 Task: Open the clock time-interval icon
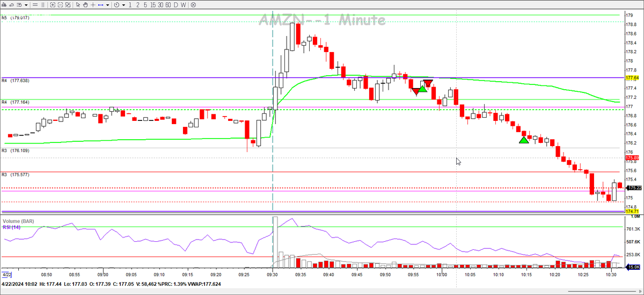click(116, 5)
